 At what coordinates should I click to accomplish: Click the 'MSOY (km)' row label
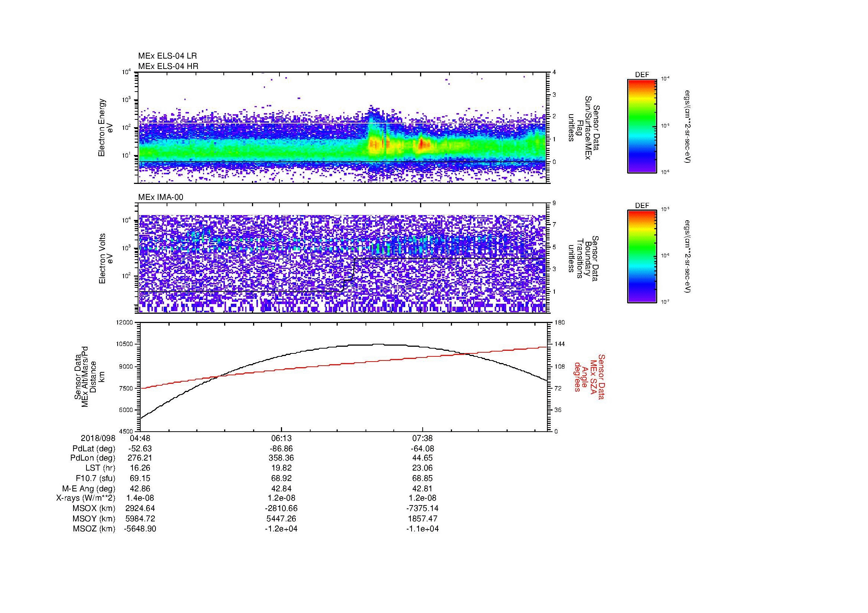[x=94, y=518]
